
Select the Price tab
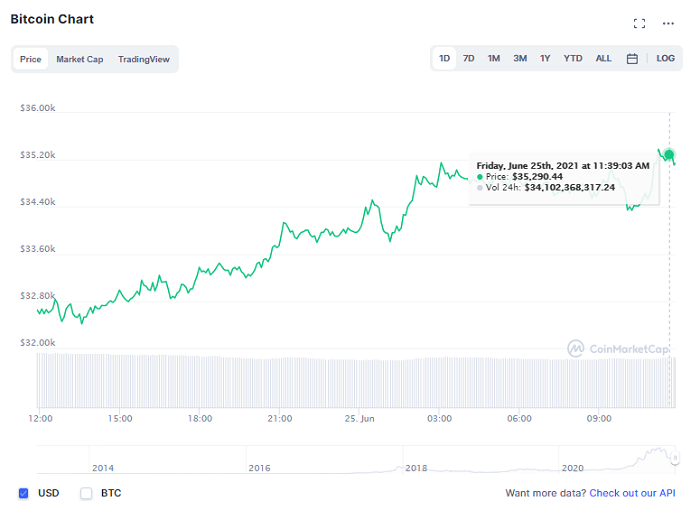coord(31,59)
